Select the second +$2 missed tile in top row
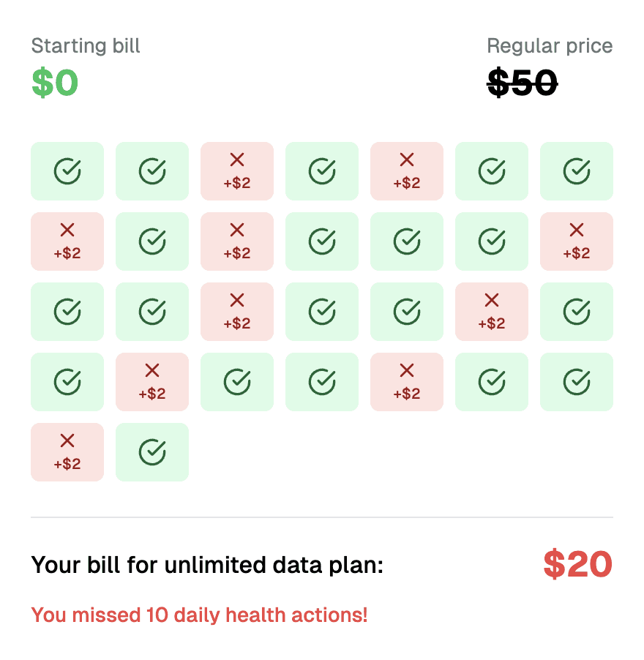The image size is (644, 660). (407, 171)
